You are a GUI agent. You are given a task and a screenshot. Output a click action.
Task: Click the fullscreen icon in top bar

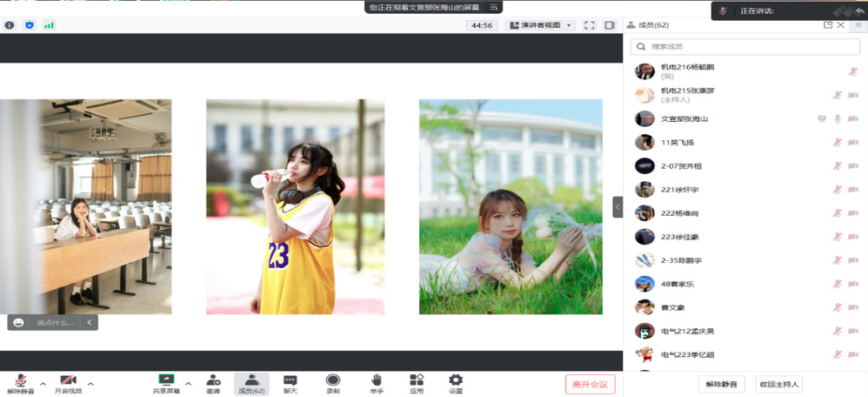pyautogui.click(x=590, y=25)
